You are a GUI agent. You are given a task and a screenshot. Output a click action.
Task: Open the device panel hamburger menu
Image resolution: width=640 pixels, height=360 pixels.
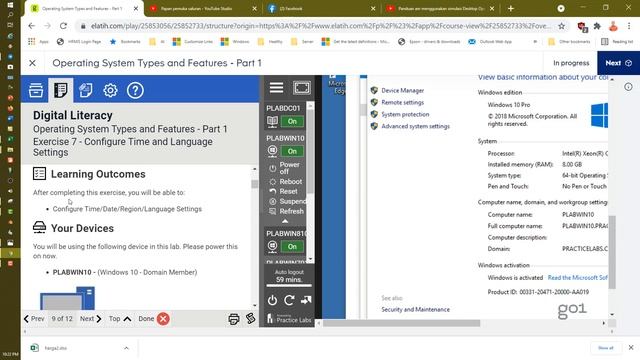(276, 87)
